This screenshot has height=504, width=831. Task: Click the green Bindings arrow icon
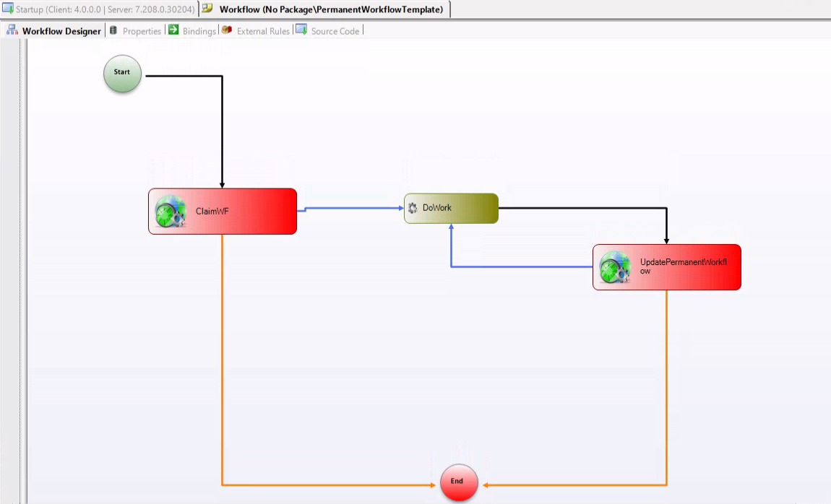173,30
